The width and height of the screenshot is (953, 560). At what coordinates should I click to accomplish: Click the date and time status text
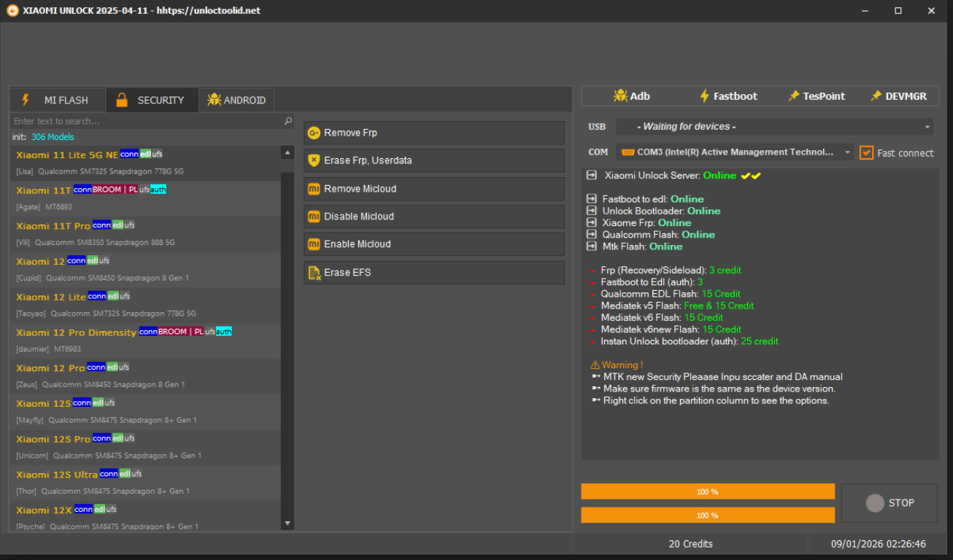point(879,544)
